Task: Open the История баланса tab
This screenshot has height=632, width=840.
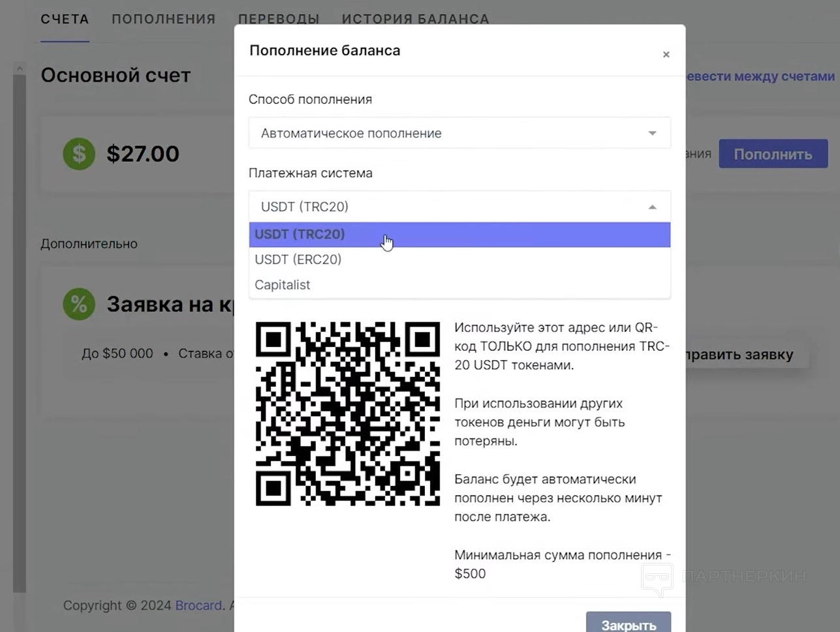Action: (415, 20)
